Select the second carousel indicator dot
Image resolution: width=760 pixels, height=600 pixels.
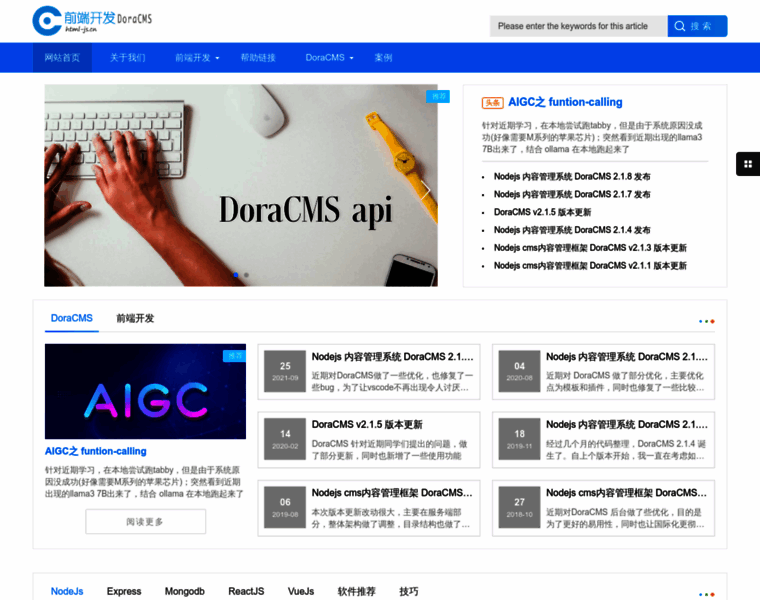click(x=246, y=275)
